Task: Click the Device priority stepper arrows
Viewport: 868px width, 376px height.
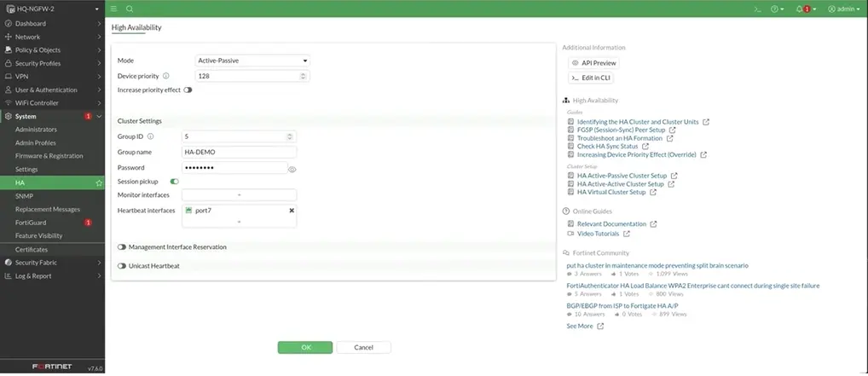Action: (303, 77)
